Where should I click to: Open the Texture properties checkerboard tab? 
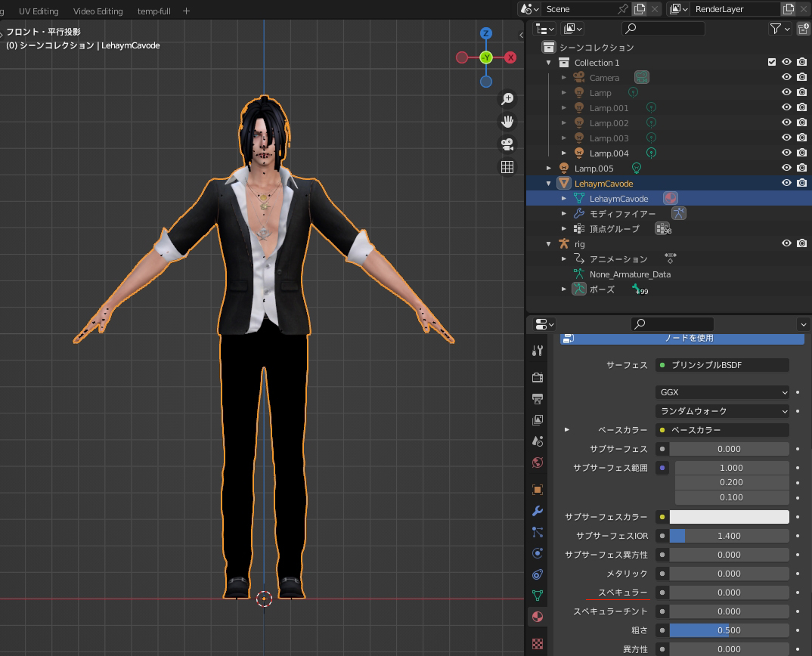538,644
